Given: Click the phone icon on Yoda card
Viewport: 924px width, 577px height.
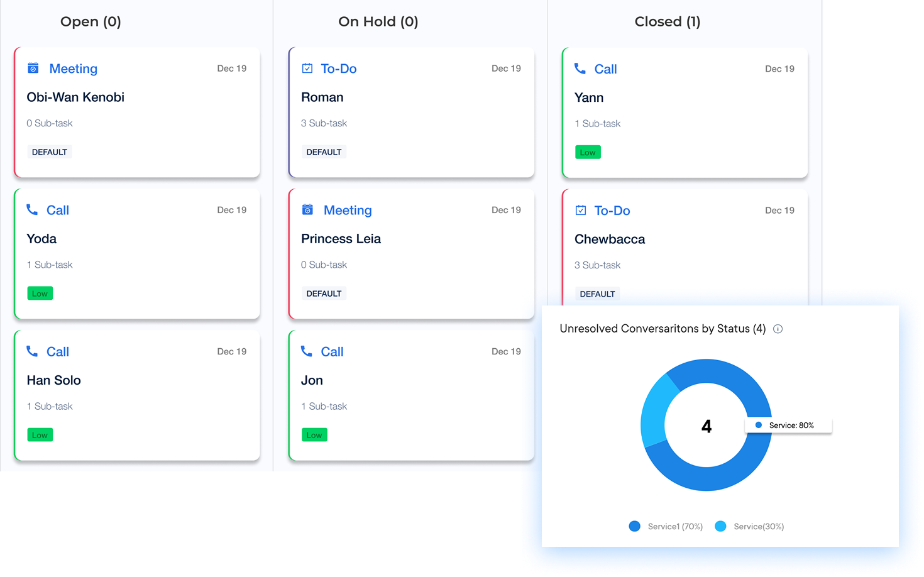Looking at the screenshot, I should pyautogui.click(x=32, y=209).
